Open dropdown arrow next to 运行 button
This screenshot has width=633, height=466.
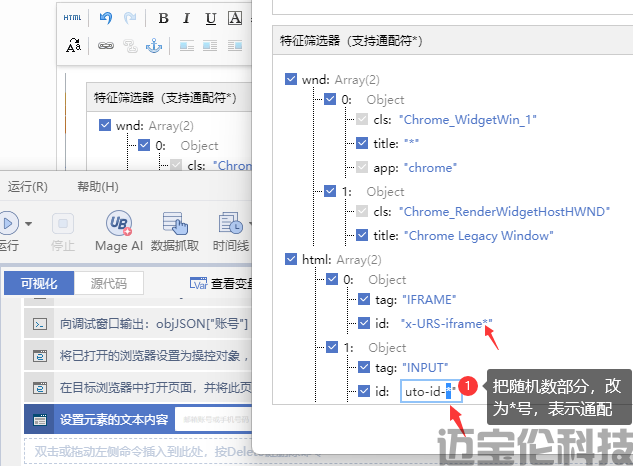tap(29, 223)
